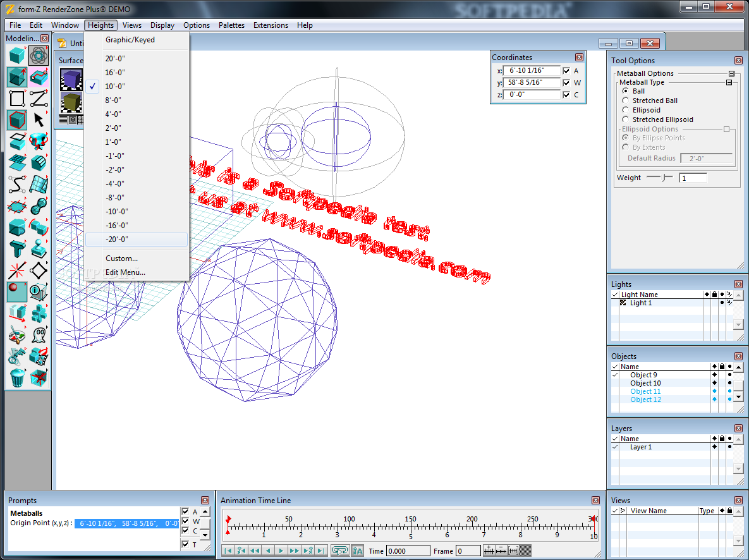Play animation forward

pos(281,551)
